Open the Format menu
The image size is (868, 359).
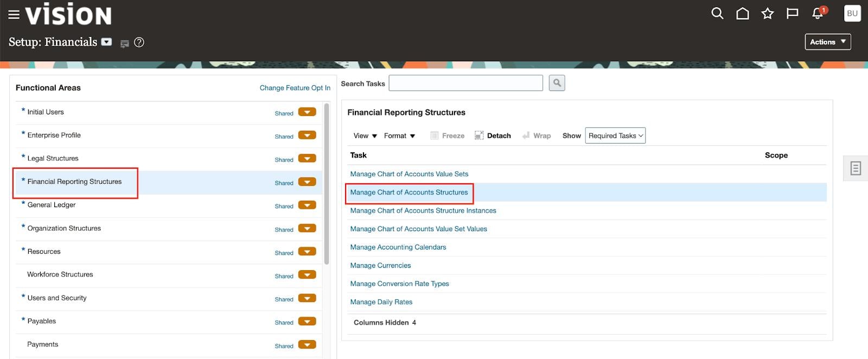(399, 136)
